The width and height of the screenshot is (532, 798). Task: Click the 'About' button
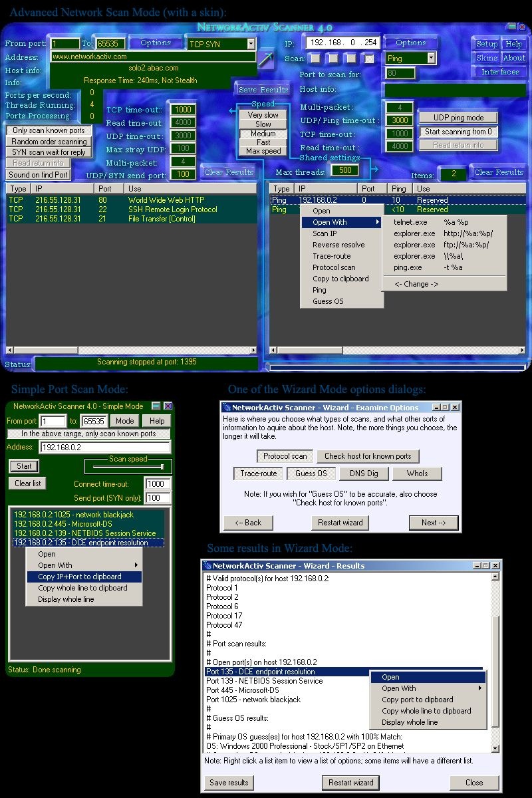pos(514,58)
